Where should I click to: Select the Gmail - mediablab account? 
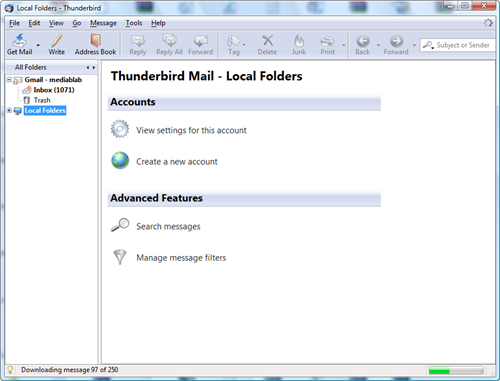tap(53, 80)
